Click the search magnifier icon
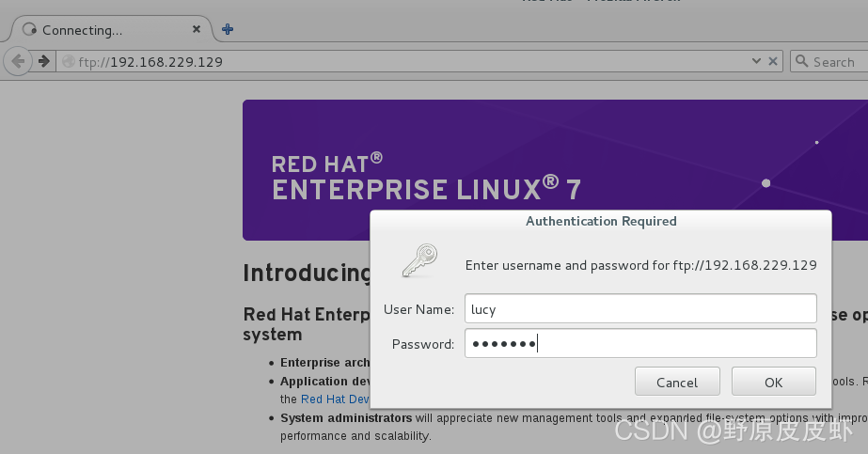The image size is (868, 454). (801, 61)
